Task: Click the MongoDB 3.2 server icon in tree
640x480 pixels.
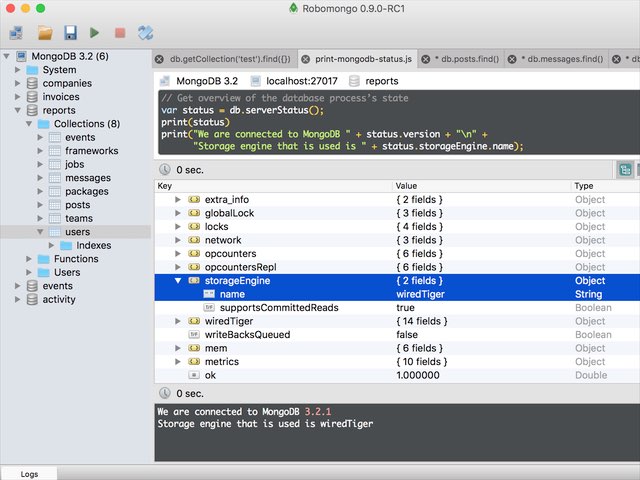Action: (x=22, y=56)
